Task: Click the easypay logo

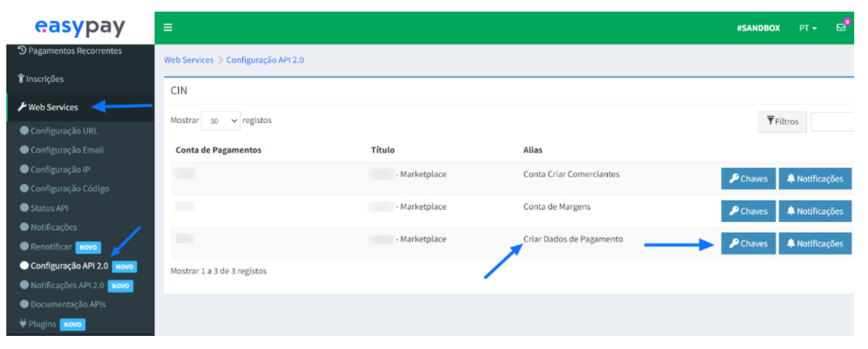Action: point(80,28)
